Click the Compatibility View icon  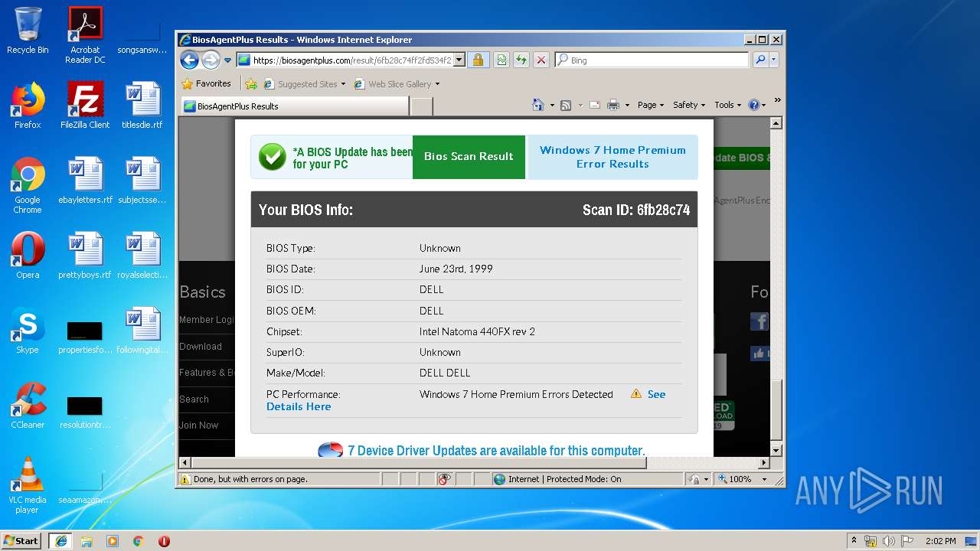pos(501,60)
